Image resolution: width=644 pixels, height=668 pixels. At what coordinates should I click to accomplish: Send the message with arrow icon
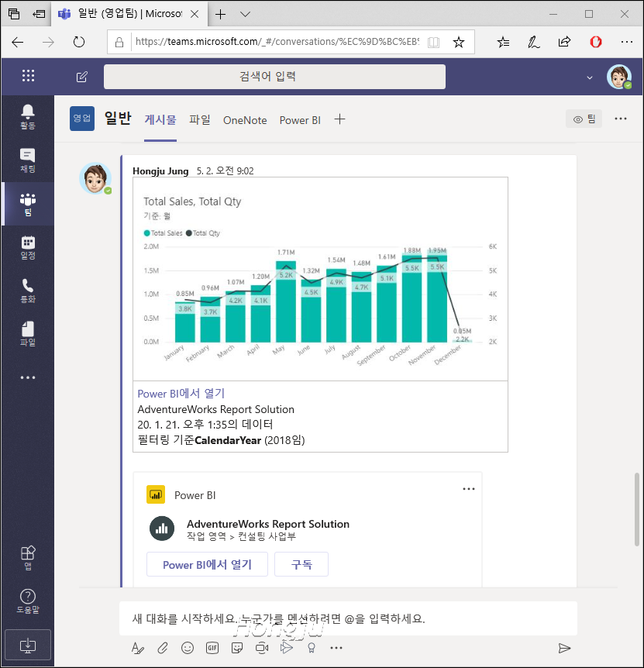coord(564,648)
